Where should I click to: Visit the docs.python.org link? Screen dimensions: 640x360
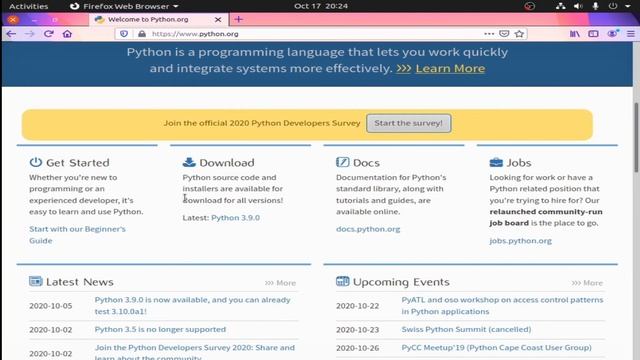pos(368,229)
